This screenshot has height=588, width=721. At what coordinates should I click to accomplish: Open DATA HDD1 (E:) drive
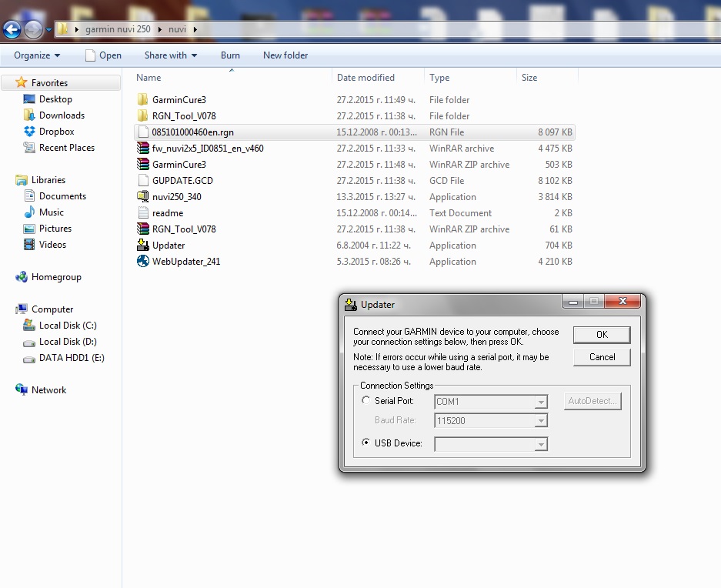[x=72, y=357]
